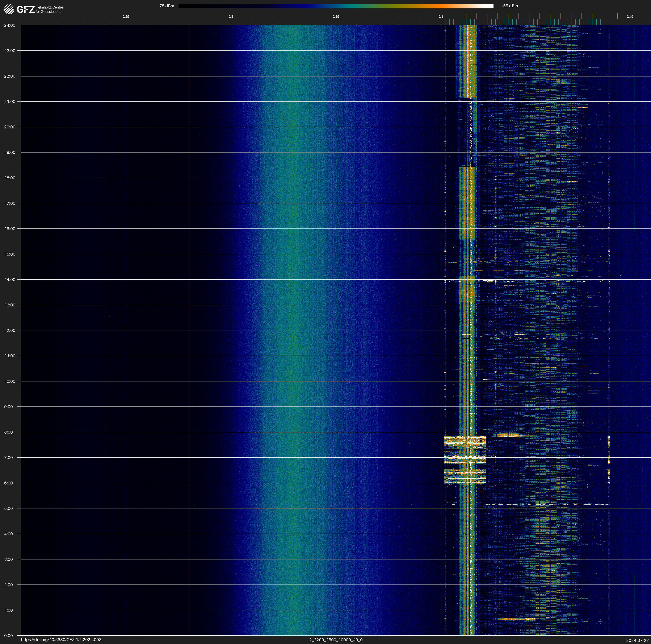This screenshot has width=651, height=644.
Task: Click the 7:00 time axis label
Action: pos(8,458)
